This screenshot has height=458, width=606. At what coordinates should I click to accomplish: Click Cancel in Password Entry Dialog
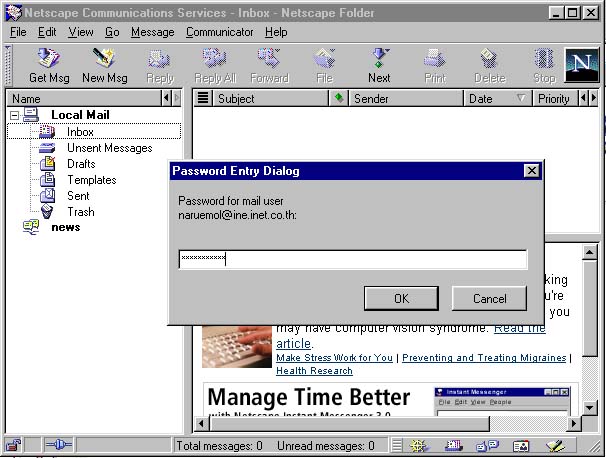(489, 298)
